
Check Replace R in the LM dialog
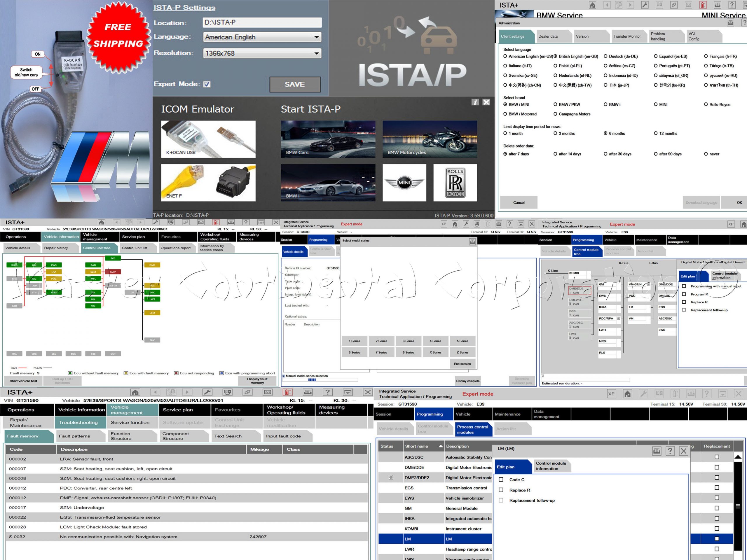[501, 490]
